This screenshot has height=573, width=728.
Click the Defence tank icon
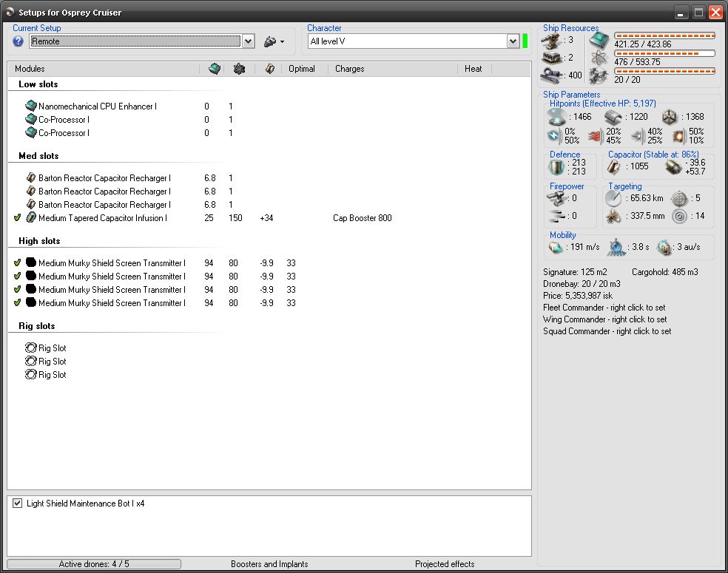coord(556,167)
